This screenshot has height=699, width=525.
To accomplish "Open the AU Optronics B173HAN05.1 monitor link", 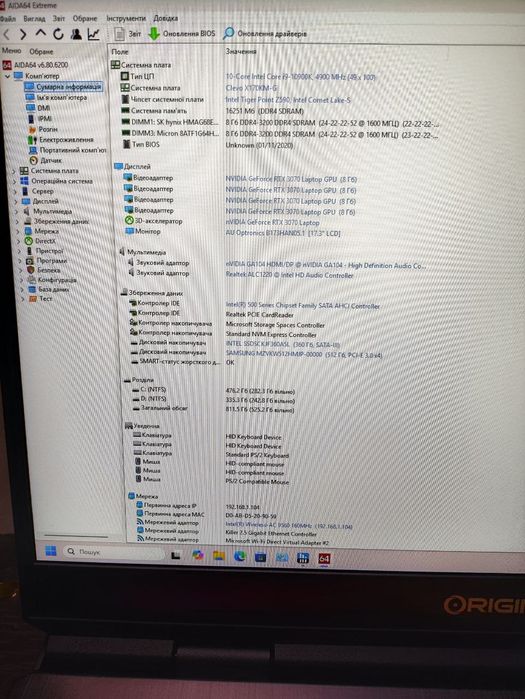I will tap(283, 233).
